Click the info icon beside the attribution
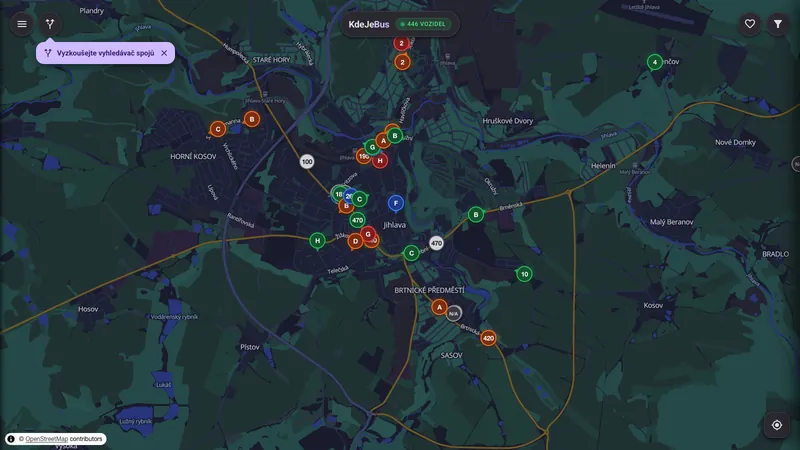Screen dimensions: 800x450 (11, 439)
